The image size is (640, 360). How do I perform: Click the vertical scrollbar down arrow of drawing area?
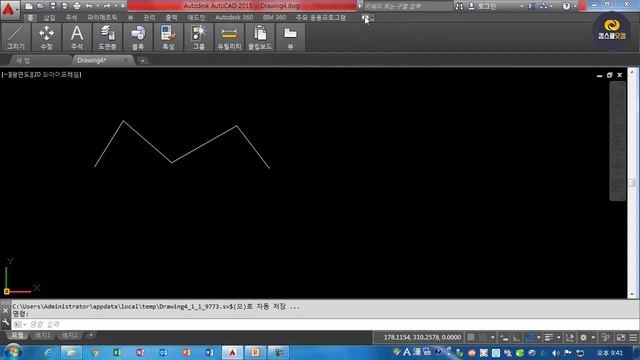tap(632, 294)
